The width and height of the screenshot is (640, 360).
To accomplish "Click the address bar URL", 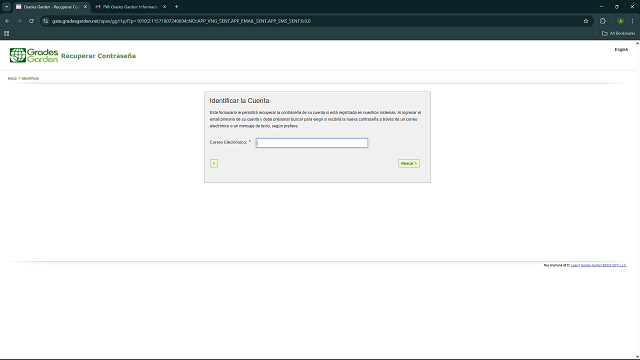I will 181,21.
